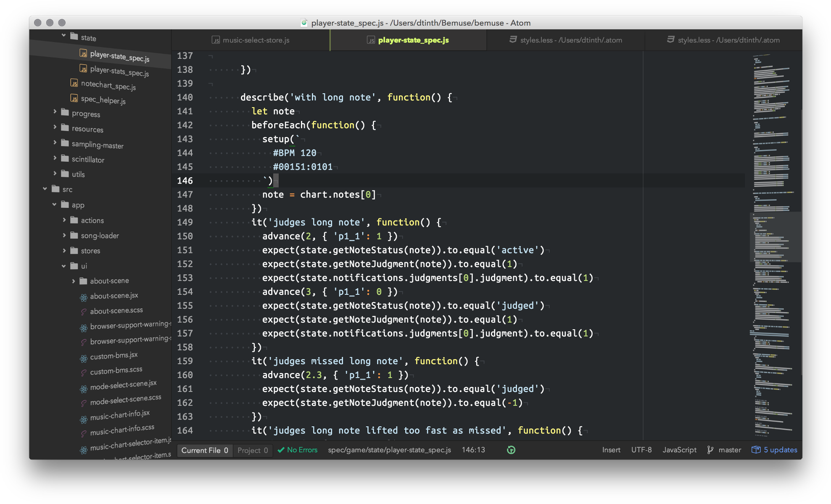Screen dimensions: 831x504
Task: Click the React icon beside mode-select-scene.jsx
Action: pyautogui.click(x=84, y=389)
